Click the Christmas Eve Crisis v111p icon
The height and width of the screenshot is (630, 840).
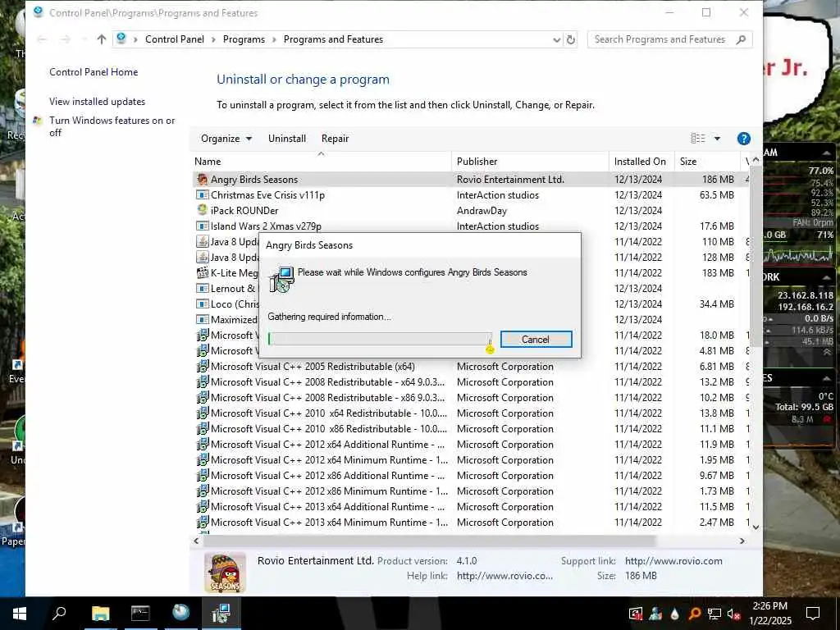coord(202,195)
